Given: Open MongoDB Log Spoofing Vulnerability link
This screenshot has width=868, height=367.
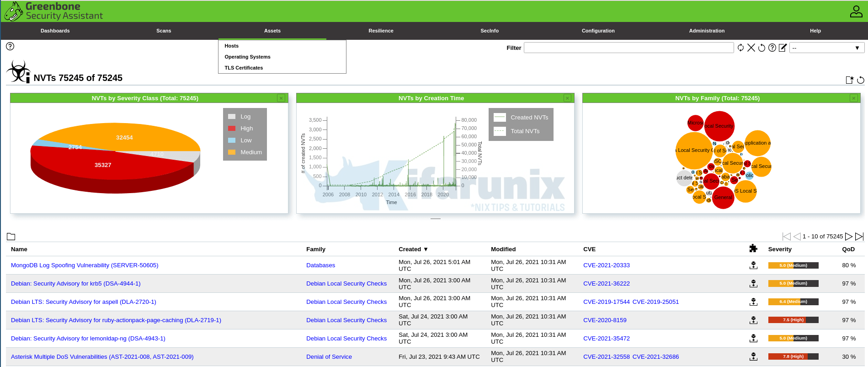Looking at the screenshot, I should tap(85, 265).
